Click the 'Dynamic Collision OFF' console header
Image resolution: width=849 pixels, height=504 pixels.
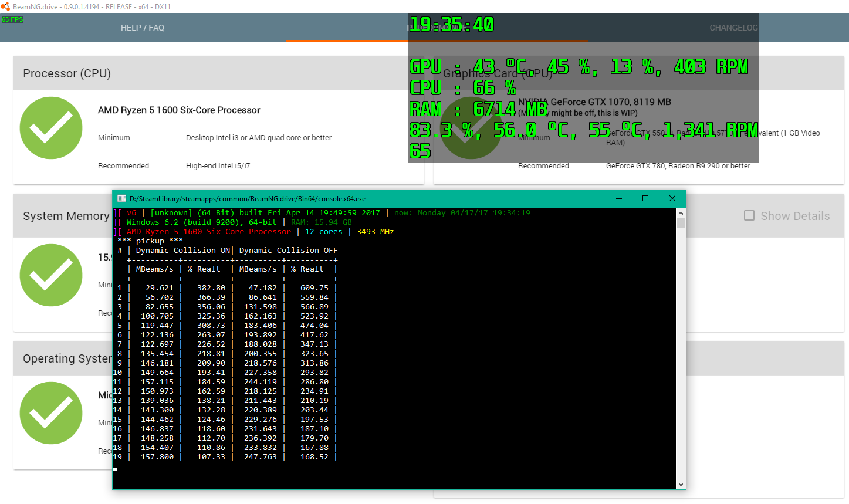[x=289, y=251]
